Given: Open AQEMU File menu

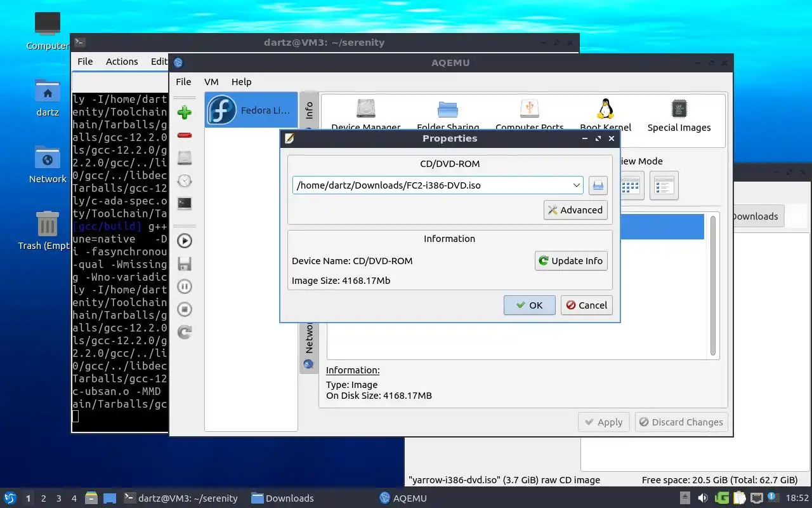Looking at the screenshot, I should point(183,81).
